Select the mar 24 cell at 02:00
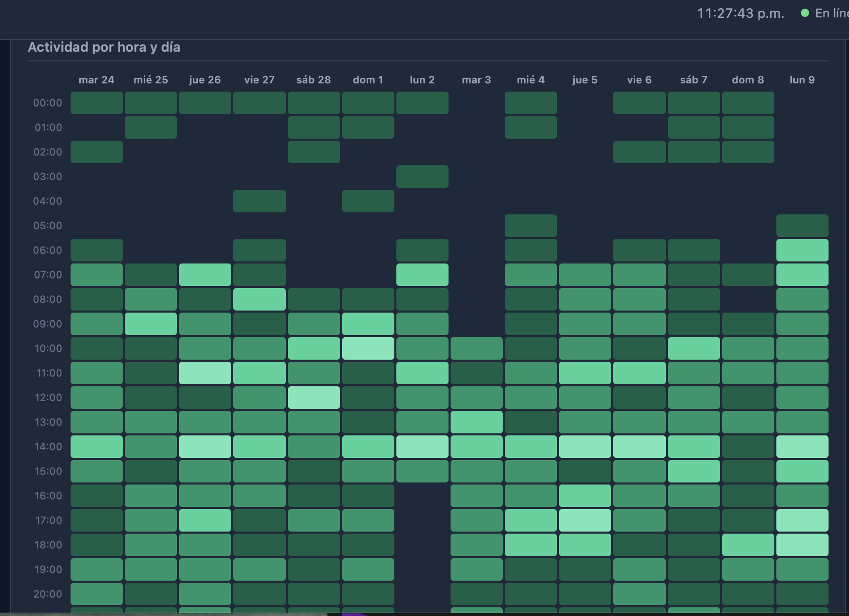849x616 pixels. (96, 152)
